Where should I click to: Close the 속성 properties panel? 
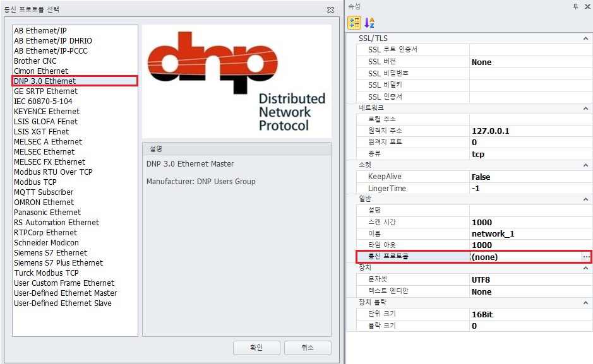(586, 6)
